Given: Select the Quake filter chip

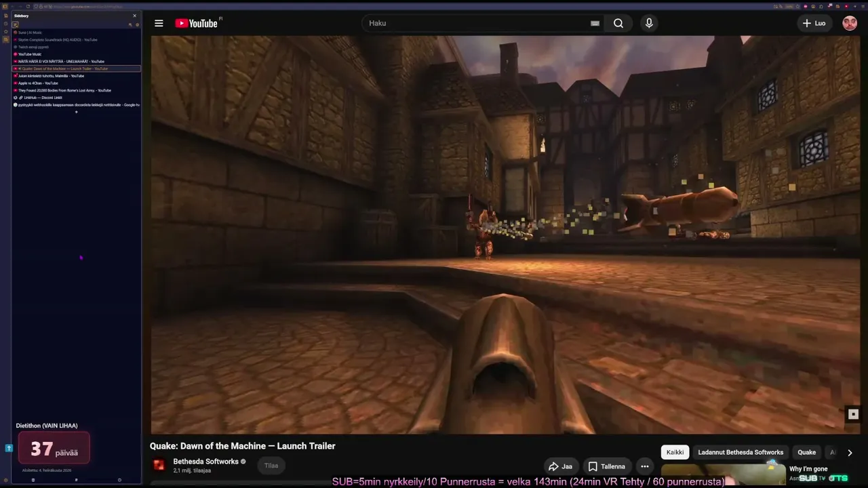Looking at the screenshot, I should pyautogui.click(x=807, y=452).
